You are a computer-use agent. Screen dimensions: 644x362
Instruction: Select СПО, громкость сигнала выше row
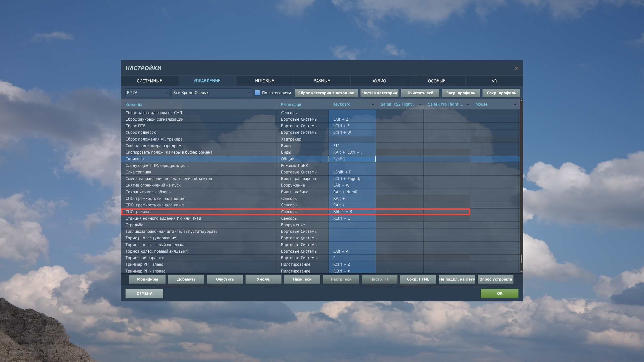(320, 199)
